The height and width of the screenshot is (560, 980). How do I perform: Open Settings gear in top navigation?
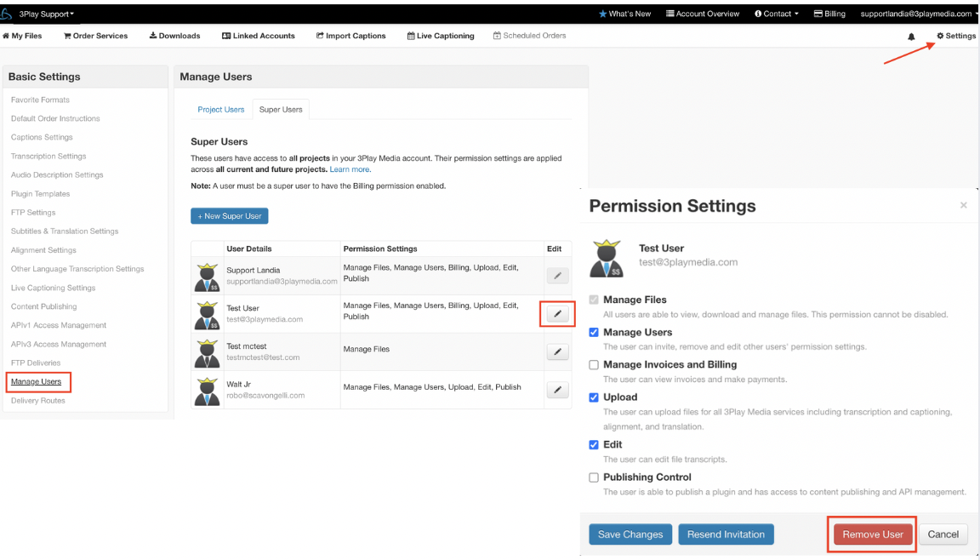955,36
